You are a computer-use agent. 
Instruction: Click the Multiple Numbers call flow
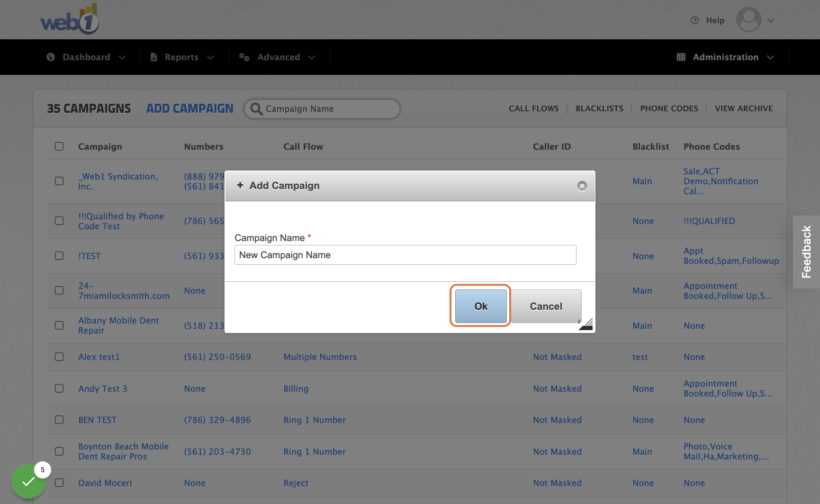pyautogui.click(x=320, y=357)
